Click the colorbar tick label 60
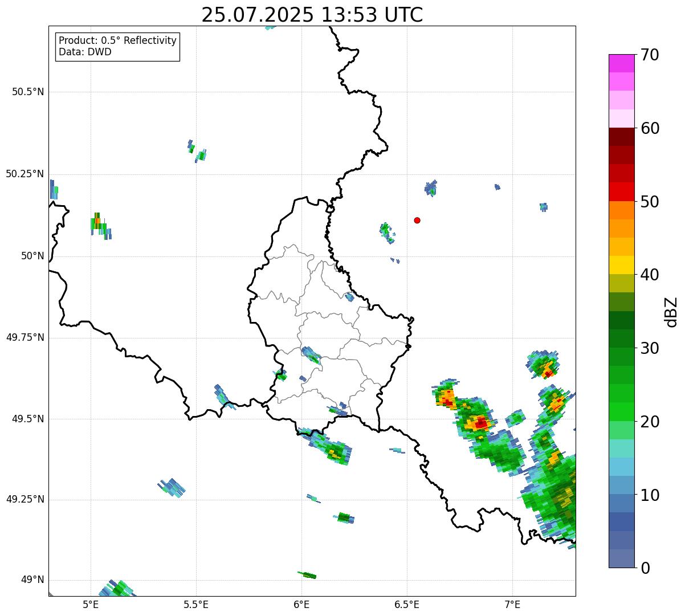The width and height of the screenshot is (685, 616). [x=650, y=128]
